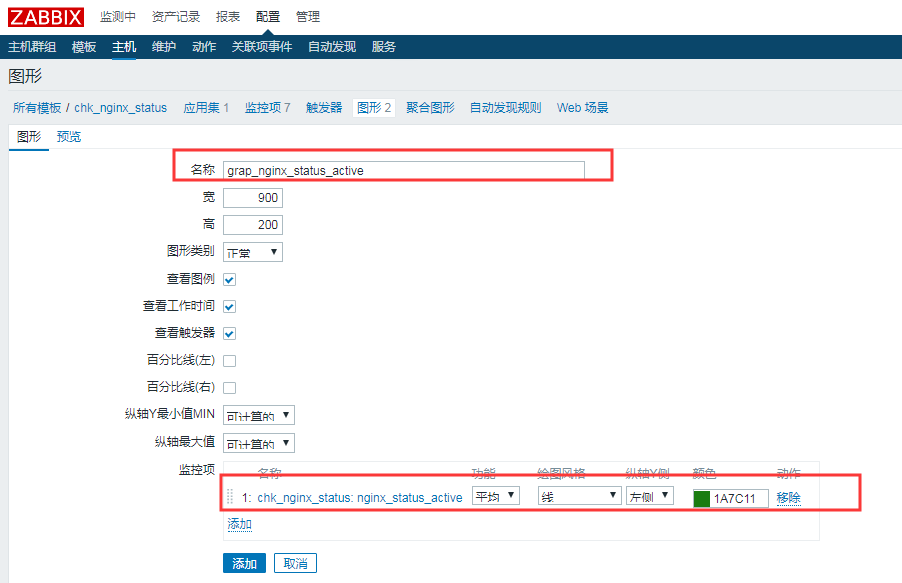Click the 取消 button
The image size is (902, 583).
(296, 563)
